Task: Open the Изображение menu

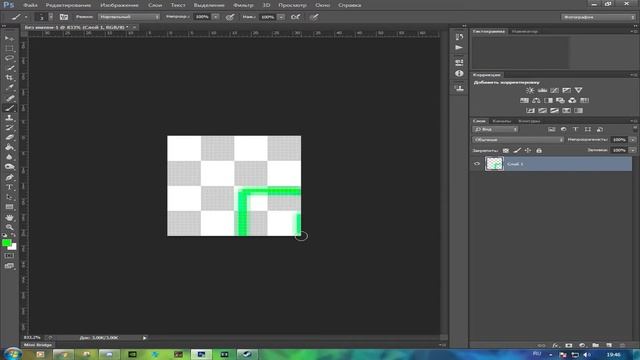Action: [119, 5]
